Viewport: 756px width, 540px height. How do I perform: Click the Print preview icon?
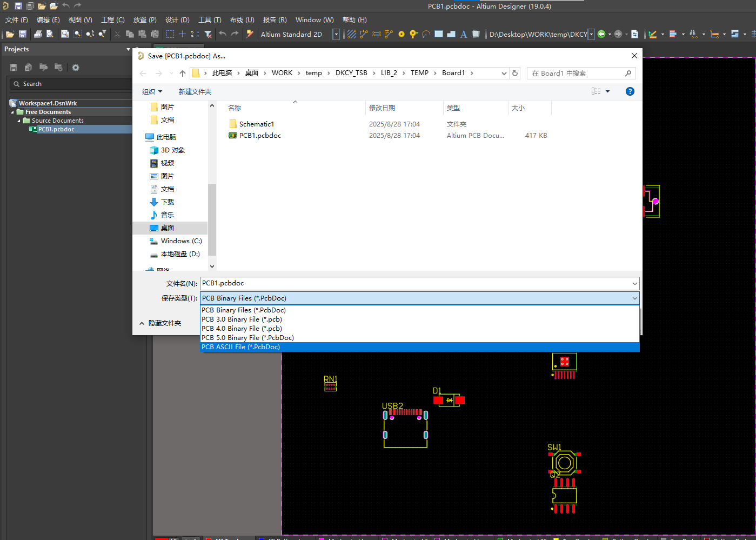pyautogui.click(x=50, y=34)
